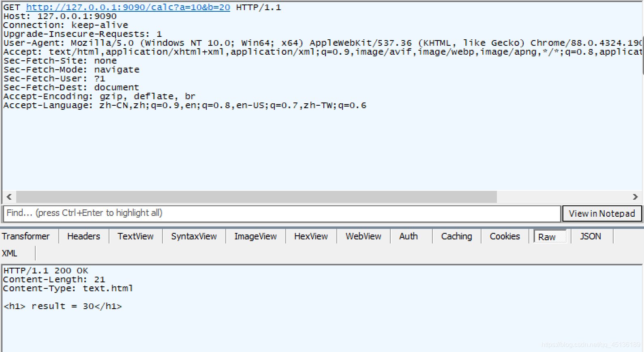Click the View in Notepad button
This screenshot has width=644, height=352.
(x=602, y=213)
